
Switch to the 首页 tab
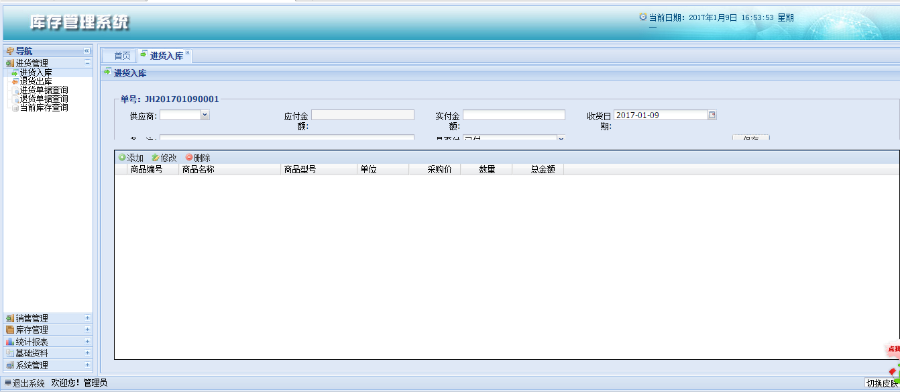pos(122,56)
